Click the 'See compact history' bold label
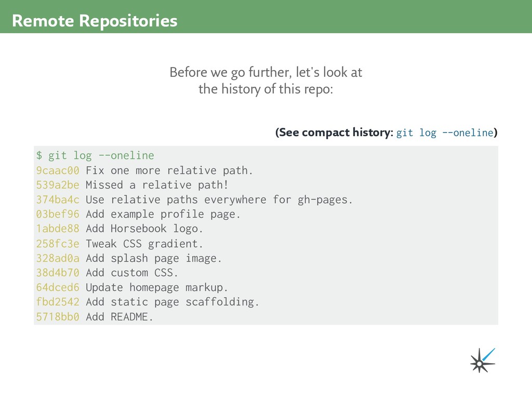Image resolution: width=532 pixels, height=399 pixels. pyautogui.click(x=335, y=133)
